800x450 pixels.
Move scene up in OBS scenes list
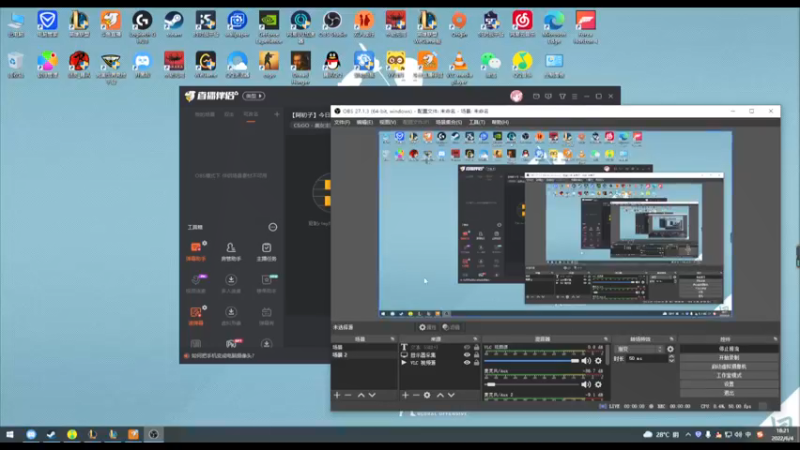(x=361, y=395)
